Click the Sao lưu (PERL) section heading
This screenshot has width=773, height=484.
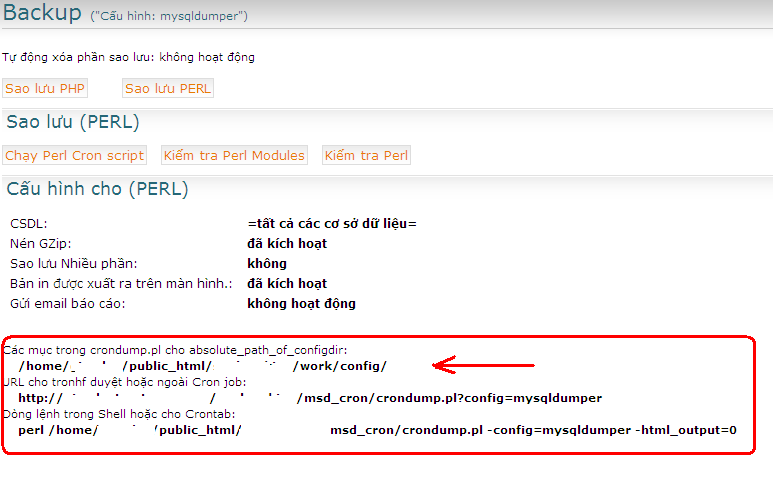tap(72, 122)
